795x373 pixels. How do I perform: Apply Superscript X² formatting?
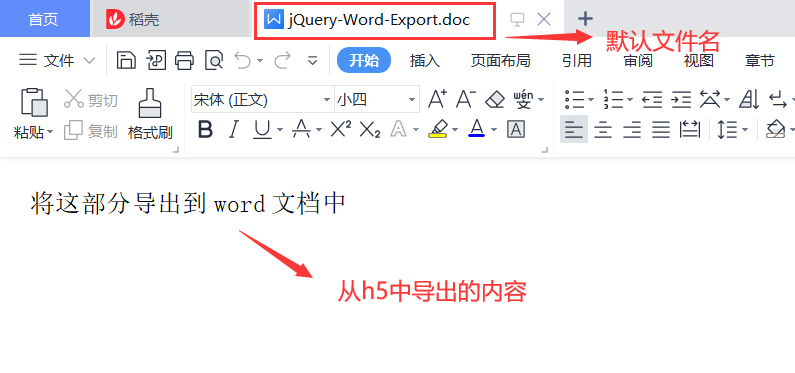pos(341,130)
